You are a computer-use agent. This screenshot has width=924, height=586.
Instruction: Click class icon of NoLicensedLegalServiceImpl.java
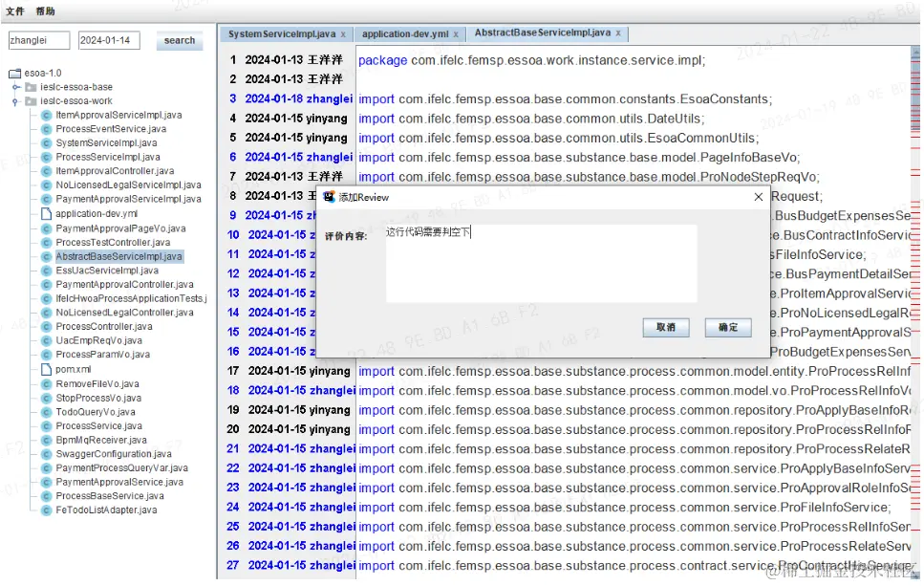coord(47,185)
